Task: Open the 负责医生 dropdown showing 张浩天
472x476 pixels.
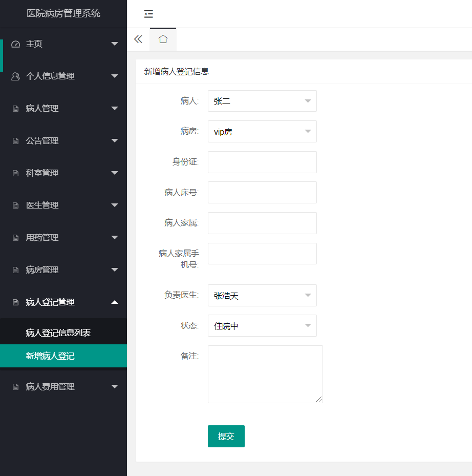Action: pyautogui.click(x=262, y=295)
